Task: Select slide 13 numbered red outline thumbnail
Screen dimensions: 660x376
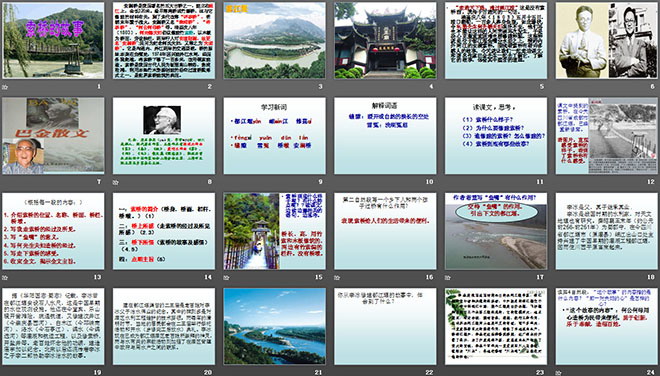Action: 53,231
